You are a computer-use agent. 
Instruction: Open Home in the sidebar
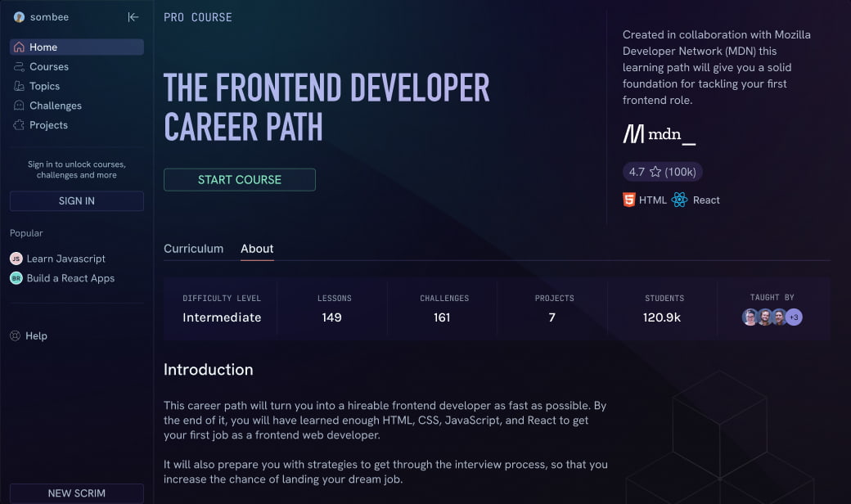[77, 47]
